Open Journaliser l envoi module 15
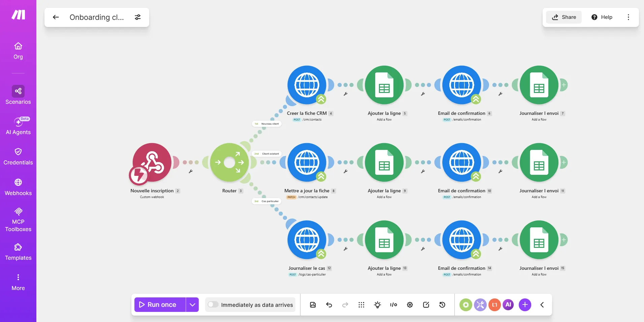 click(539, 240)
